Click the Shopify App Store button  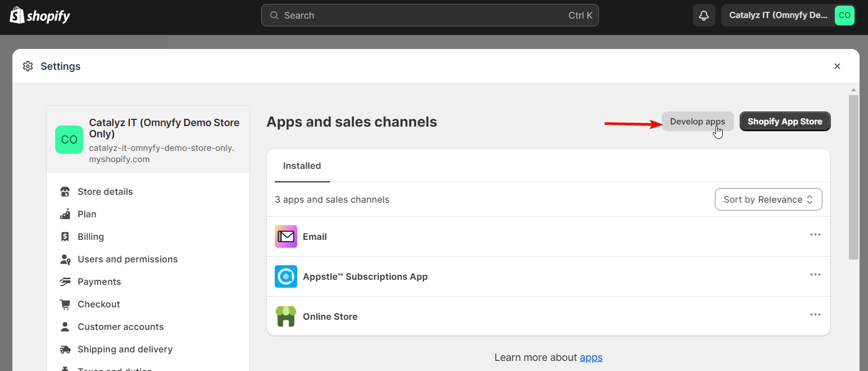(785, 122)
